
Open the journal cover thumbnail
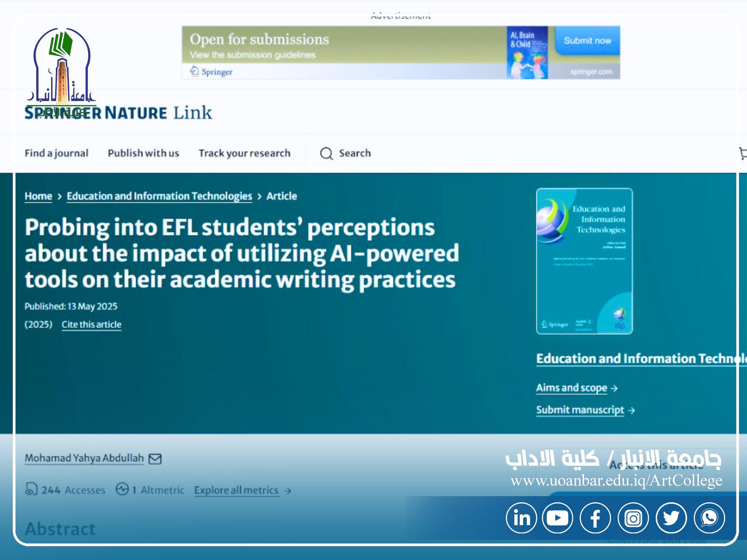(x=585, y=261)
